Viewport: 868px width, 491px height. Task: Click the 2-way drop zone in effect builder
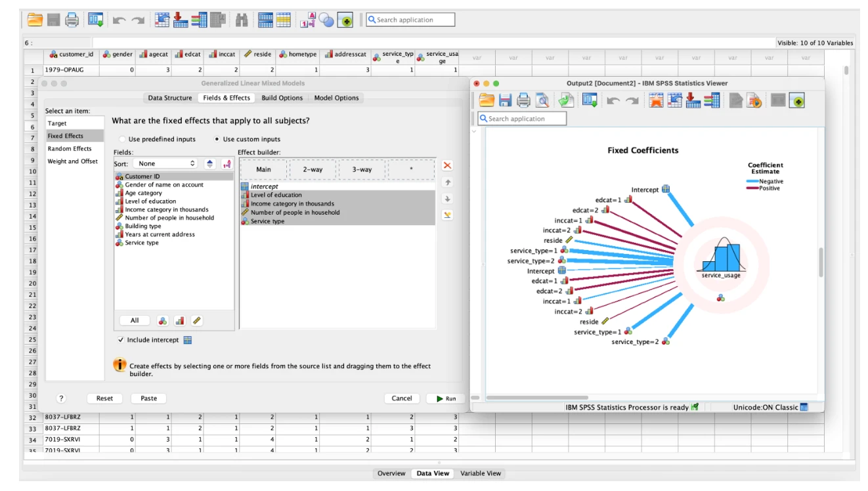(x=313, y=169)
